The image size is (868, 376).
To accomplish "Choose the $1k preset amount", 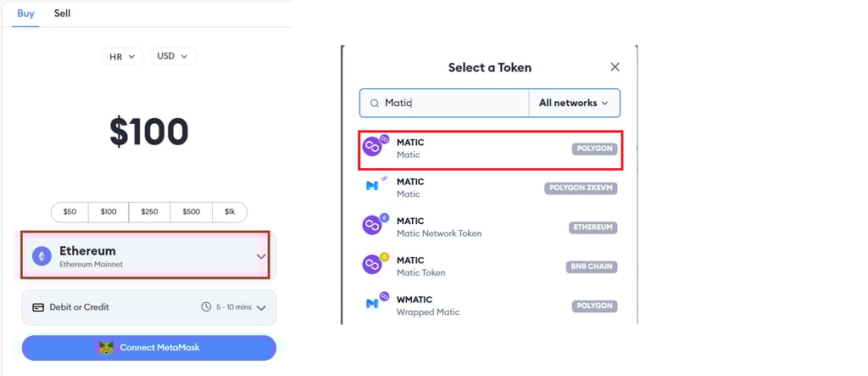I will click(x=230, y=212).
